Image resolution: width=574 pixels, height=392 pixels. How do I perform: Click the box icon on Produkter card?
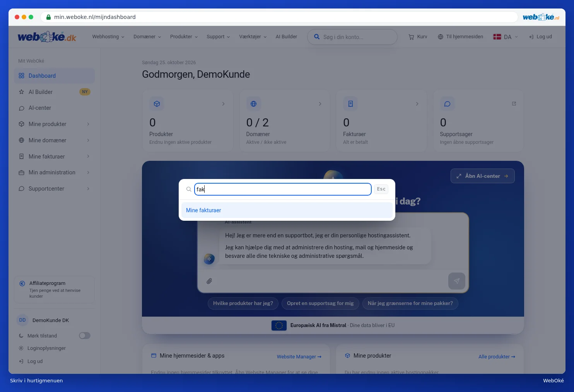[x=157, y=104]
